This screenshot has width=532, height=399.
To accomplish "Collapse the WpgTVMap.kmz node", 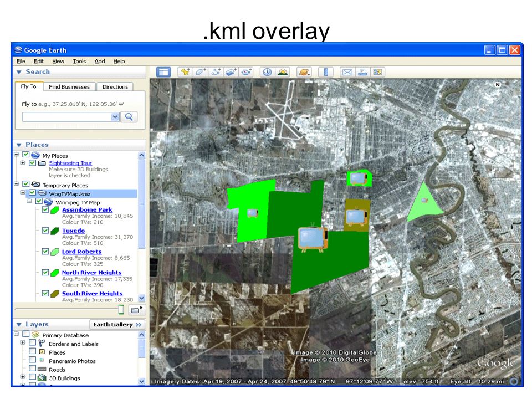I will (x=23, y=193).
